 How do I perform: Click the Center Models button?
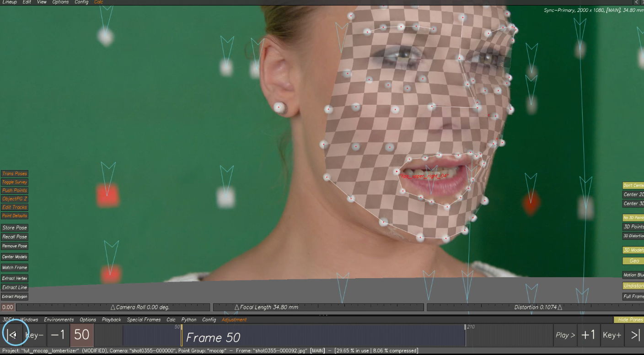point(15,257)
